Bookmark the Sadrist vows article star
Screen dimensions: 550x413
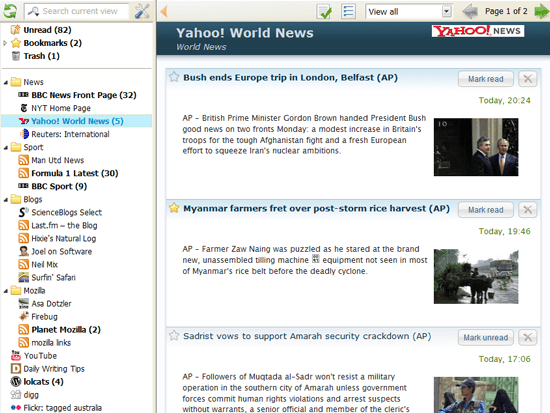(174, 335)
